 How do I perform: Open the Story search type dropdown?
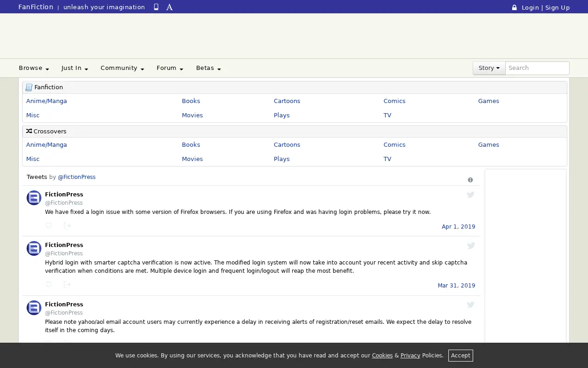coord(489,68)
